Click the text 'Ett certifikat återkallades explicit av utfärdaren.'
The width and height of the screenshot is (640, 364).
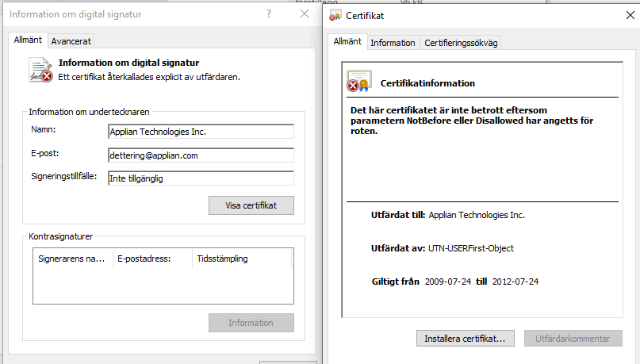pos(149,77)
